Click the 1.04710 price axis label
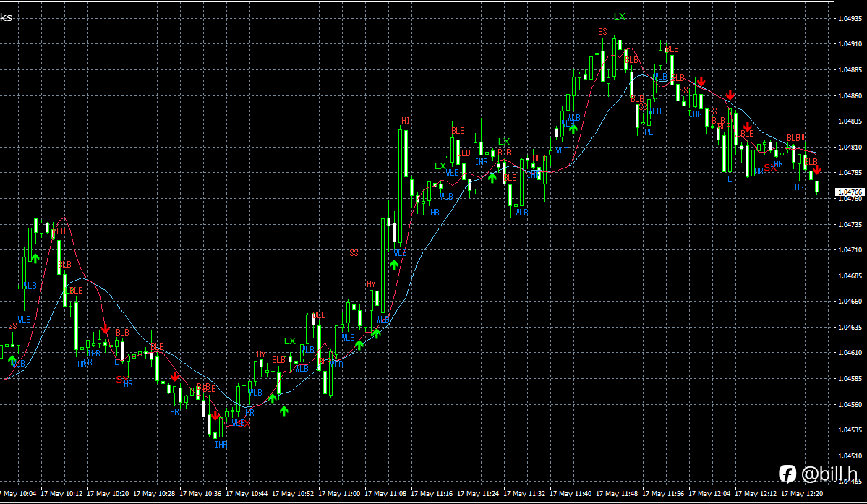 tap(850, 249)
